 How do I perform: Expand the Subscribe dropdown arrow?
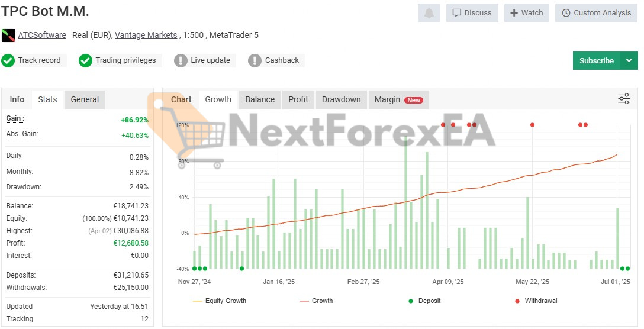629,60
